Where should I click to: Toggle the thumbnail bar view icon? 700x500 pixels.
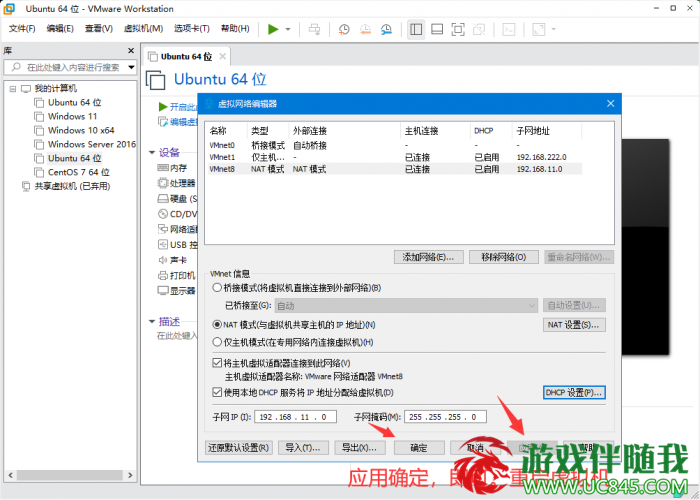click(x=437, y=29)
